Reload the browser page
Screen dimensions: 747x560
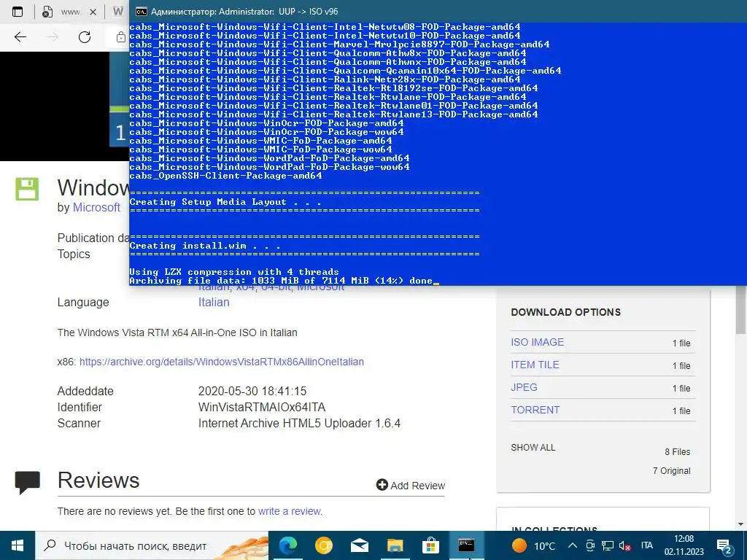(85, 37)
